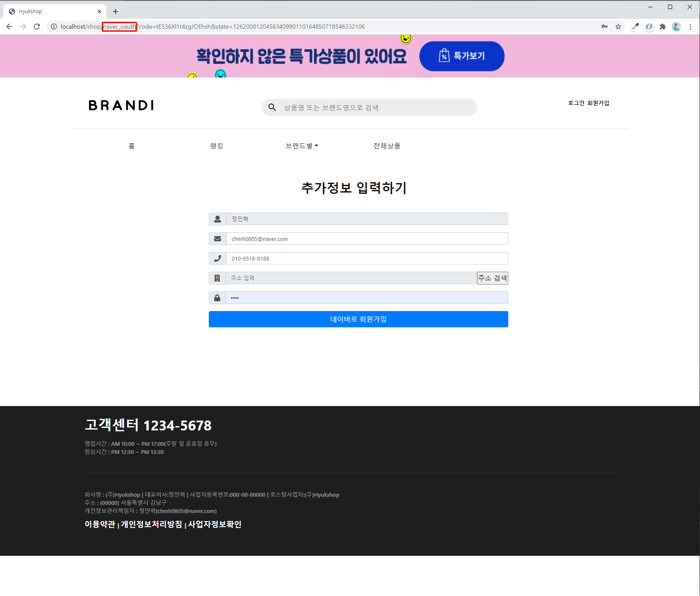The height and width of the screenshot is (596, 700).
Task: Open the 로그인 link
Action: click(576, 103)
